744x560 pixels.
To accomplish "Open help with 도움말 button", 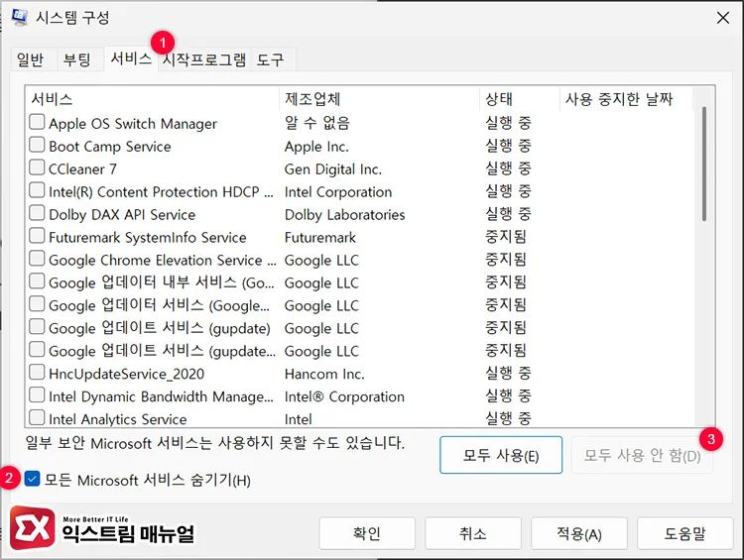I will [685, 533].
